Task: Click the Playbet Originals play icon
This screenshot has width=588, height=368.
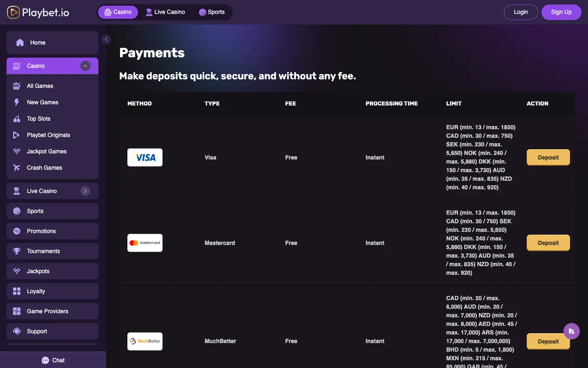Action: tap(17, 135)
